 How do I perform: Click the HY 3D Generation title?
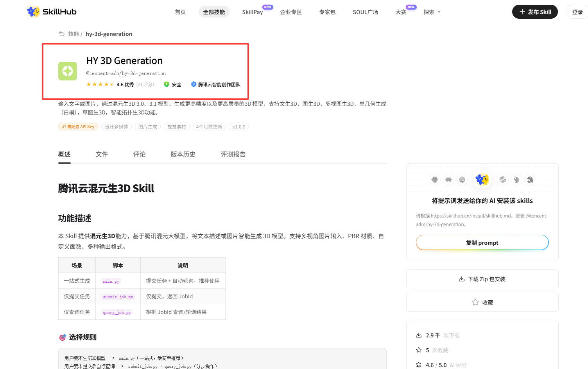tap(125, 61)
